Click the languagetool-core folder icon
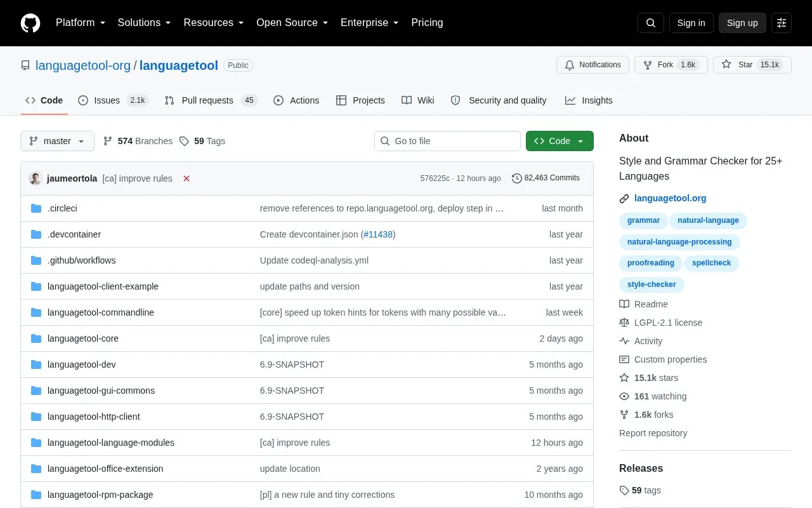 (x=36, y=338)
